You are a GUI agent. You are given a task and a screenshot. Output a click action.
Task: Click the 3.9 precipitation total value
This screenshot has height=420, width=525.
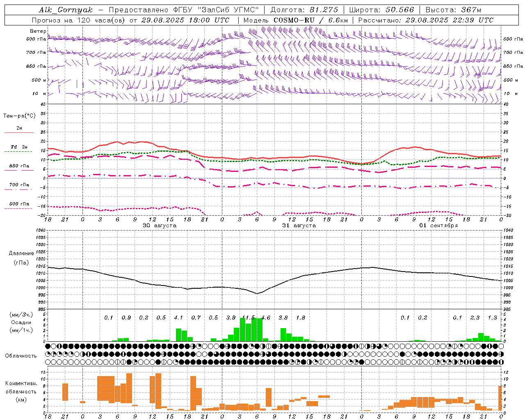click(x=231, y=318)
